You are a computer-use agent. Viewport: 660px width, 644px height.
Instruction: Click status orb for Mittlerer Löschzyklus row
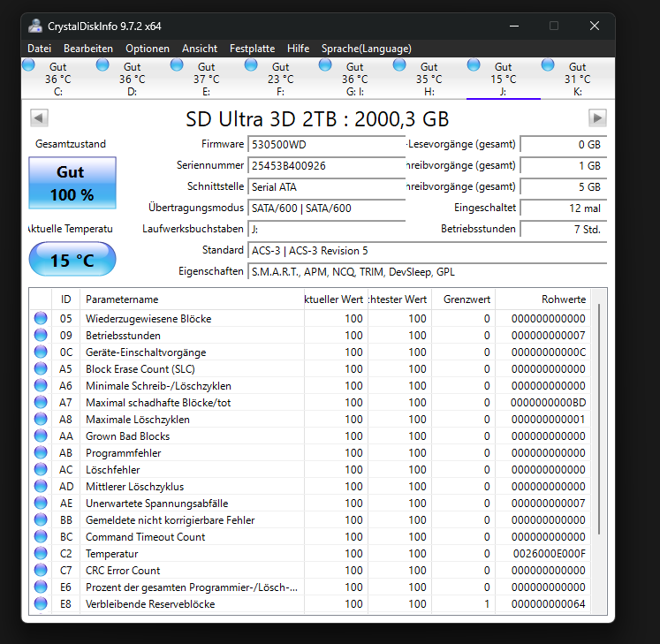[x=41, y=486]
